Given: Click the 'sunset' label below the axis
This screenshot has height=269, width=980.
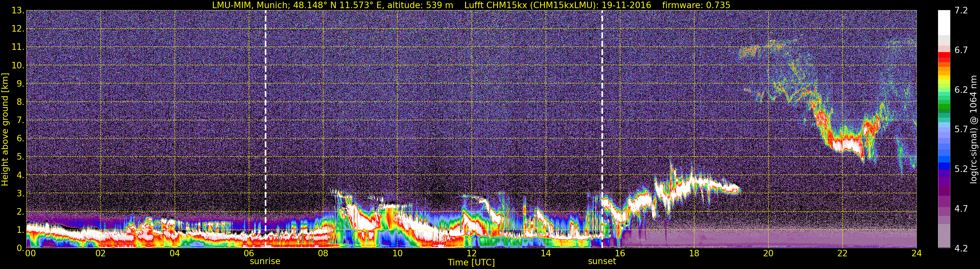Looking at the screenshot, I should [x=602, y=262].
